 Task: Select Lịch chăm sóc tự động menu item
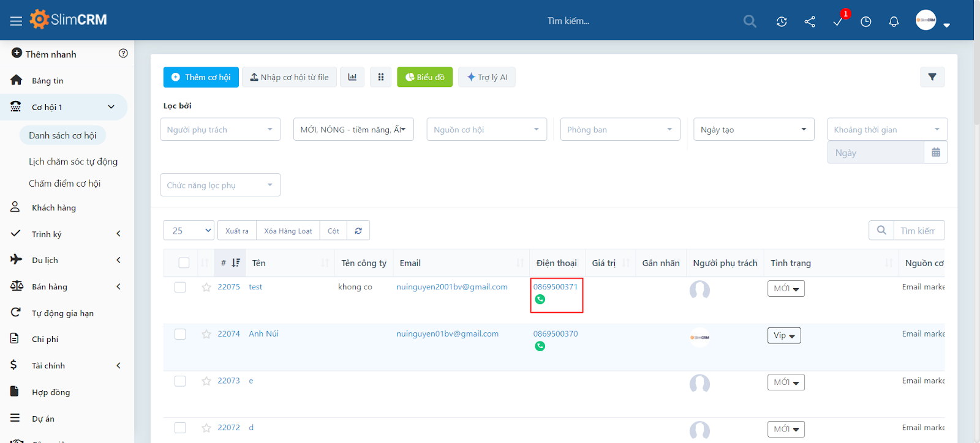tap(73, 162)
